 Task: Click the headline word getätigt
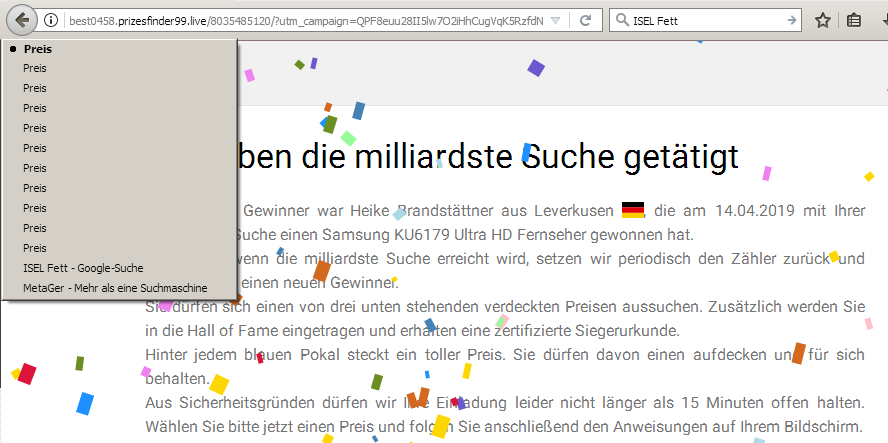(x=679, y=157)
